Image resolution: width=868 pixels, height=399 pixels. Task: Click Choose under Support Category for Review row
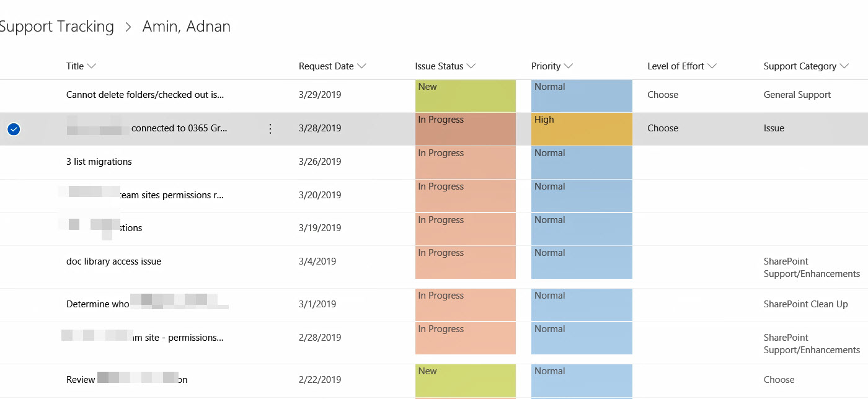pos(779,379)
